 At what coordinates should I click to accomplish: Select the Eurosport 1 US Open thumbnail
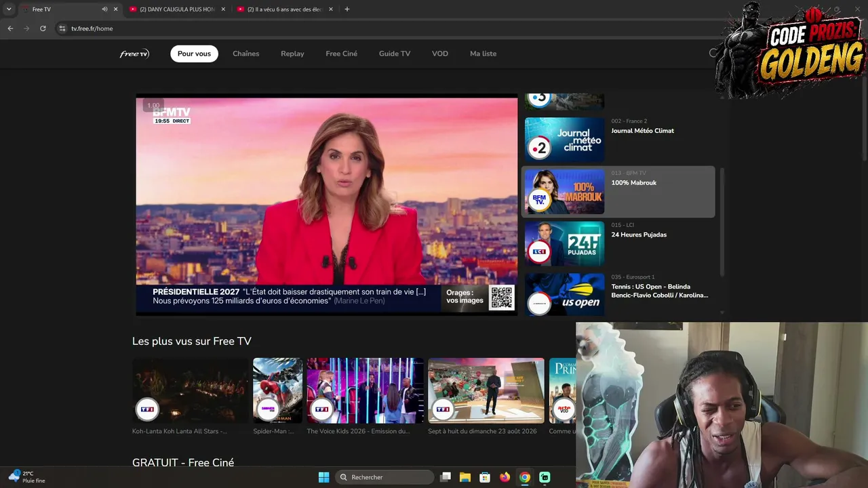[x=564, y=295]
